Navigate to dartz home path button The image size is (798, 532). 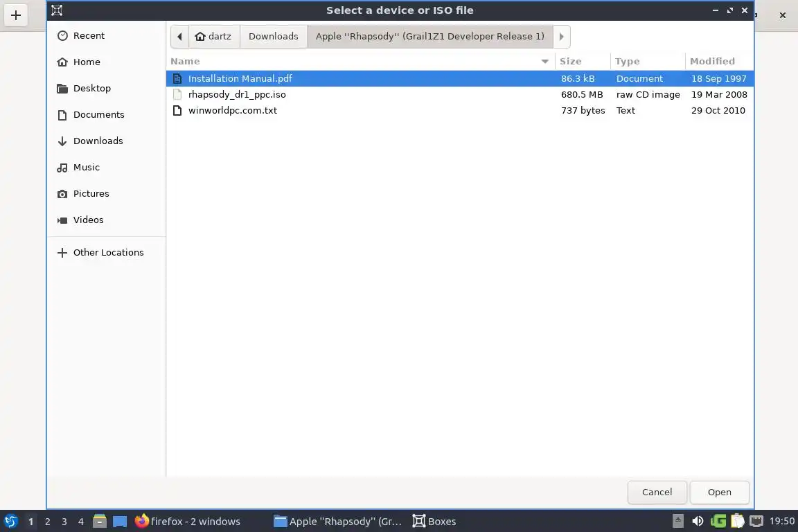(214, 37)
